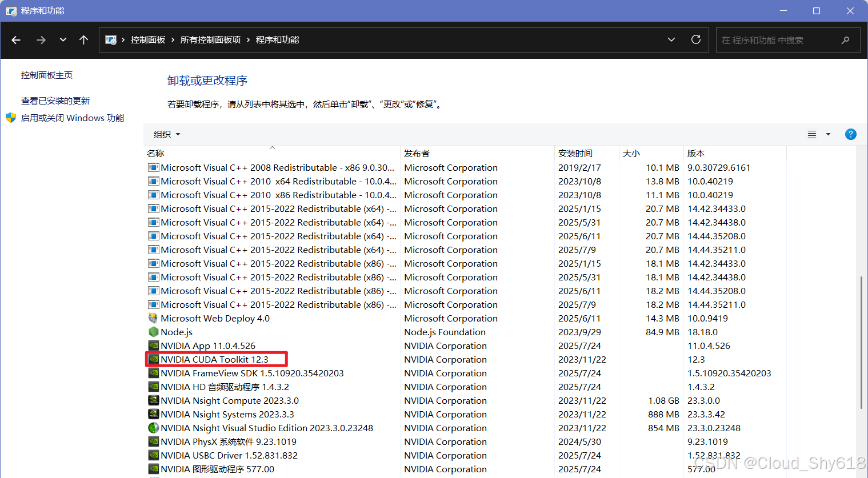Click the address bar control panel icon
Image resolution: width=868 pixels, height=478 pixels.
(x=111, y=40)
